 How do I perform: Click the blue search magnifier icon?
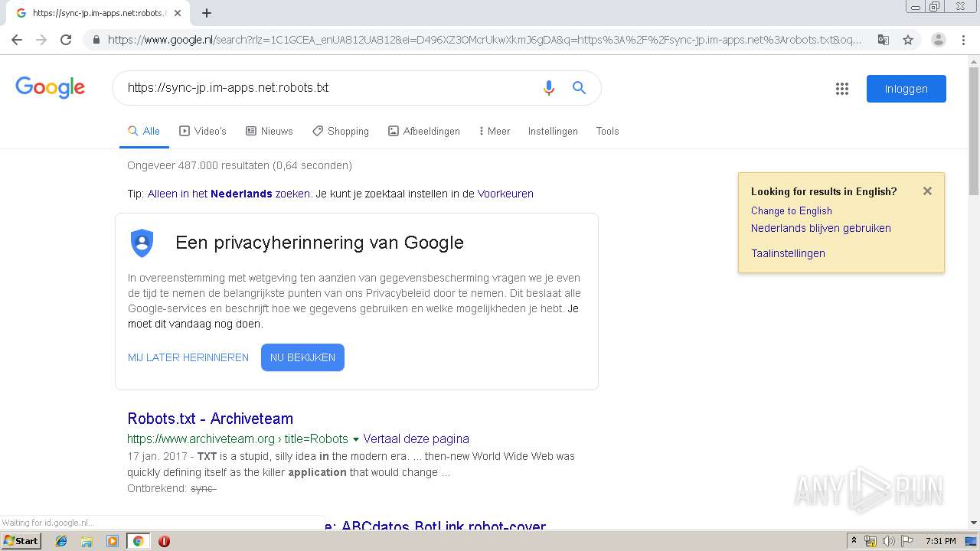(x=579, y=88)
